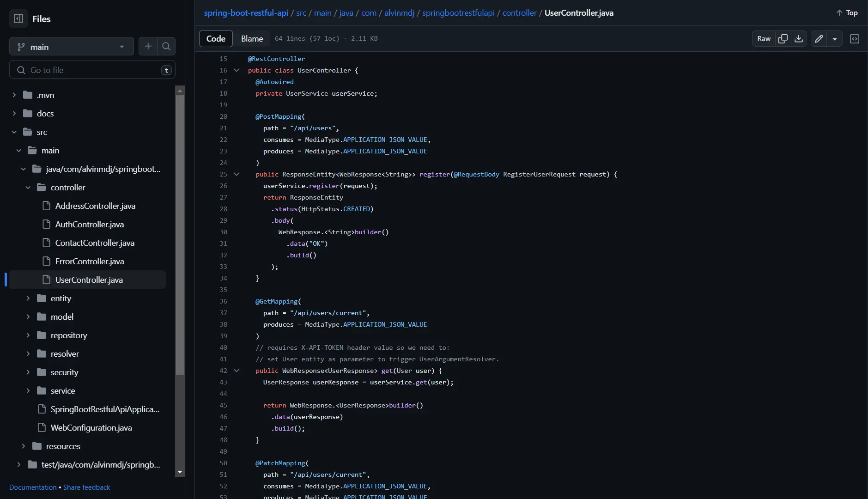
Task: Collapse get method at line 42
Action: point(237,371)
